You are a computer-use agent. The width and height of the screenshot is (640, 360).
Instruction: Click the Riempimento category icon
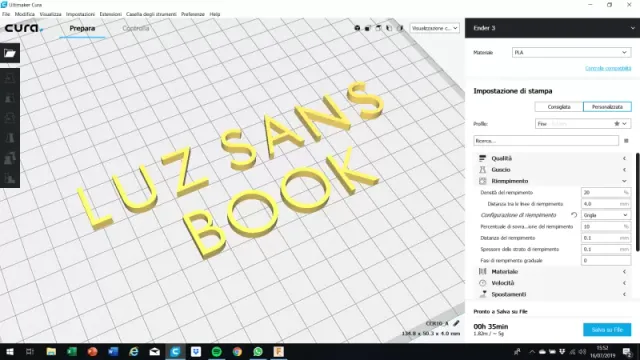click(x=482, y=181)
